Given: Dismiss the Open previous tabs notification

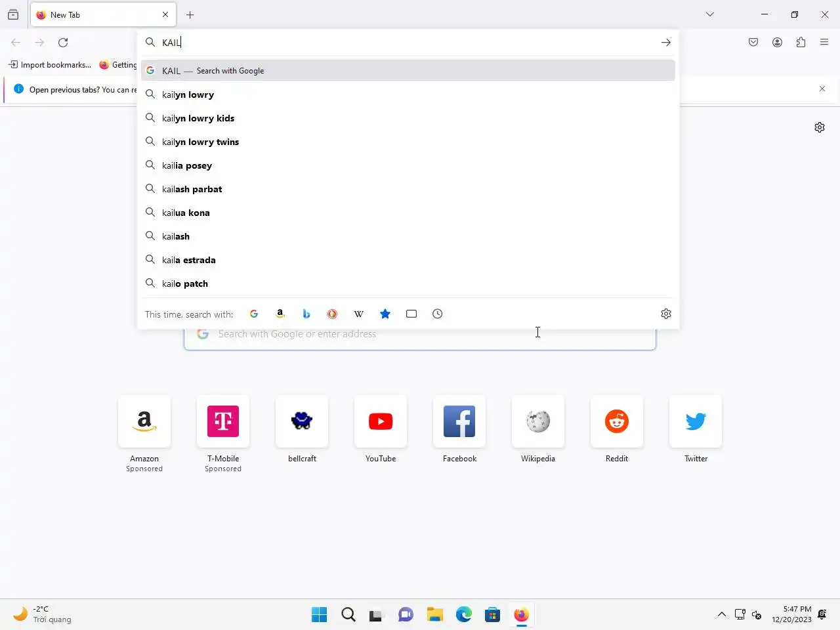Looking at the screenshot, I should coord(822,89).
